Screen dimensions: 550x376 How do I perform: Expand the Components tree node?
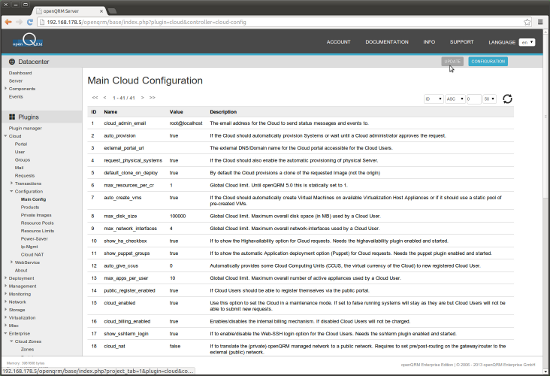(6, 88)
